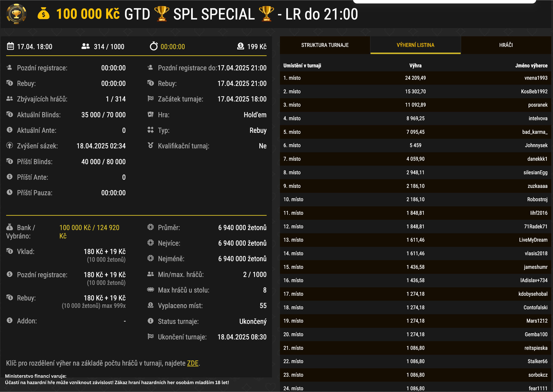Click the tournament trophy chip logo
Screen dimensions: 553x392
point(16,14)
